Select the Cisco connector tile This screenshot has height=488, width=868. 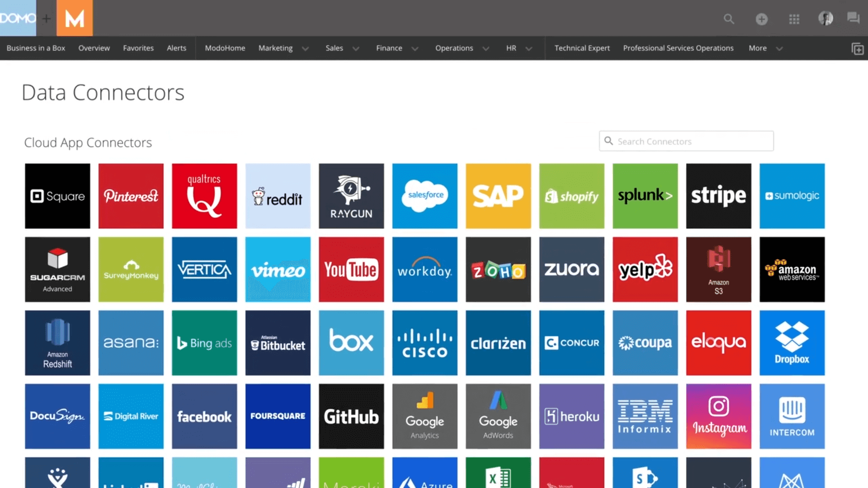click(x=425, y=343)
